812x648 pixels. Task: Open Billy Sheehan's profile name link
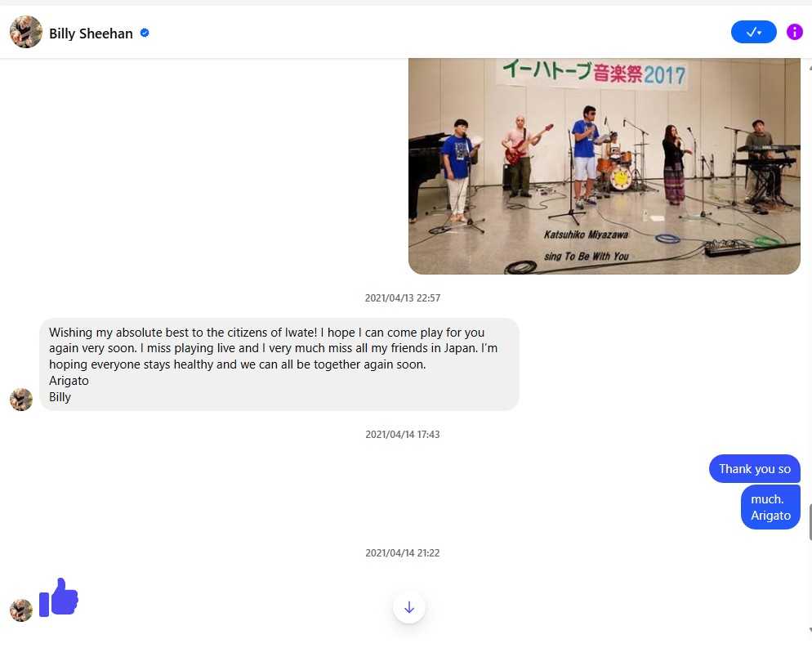pos(91,34)
